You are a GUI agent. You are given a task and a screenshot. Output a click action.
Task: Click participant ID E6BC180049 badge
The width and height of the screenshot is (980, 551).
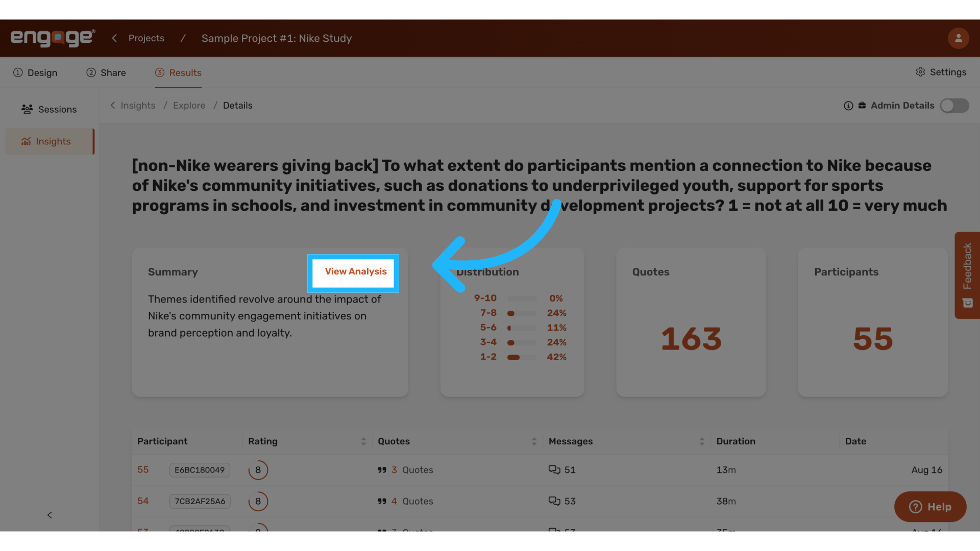[x=200, y=470]
